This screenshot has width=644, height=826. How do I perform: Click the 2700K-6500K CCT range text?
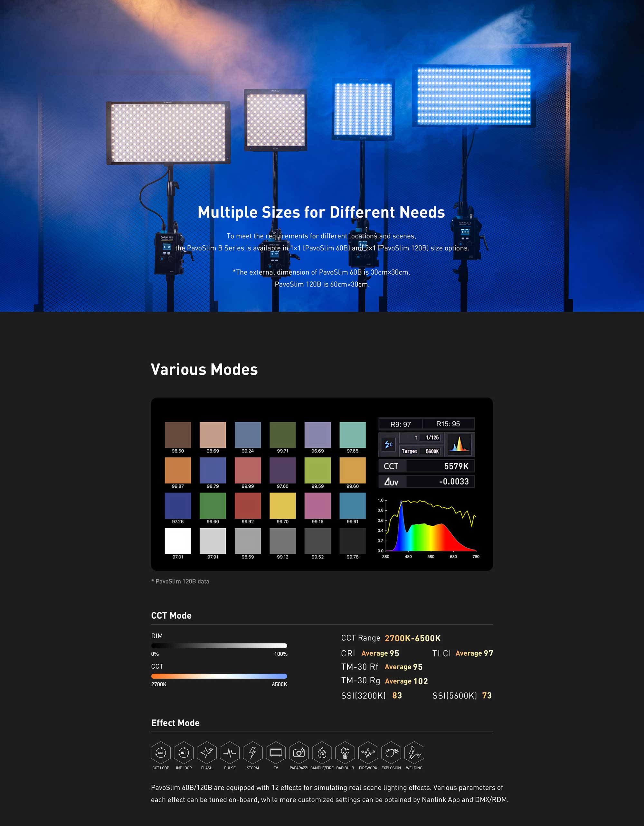pyautogui.click(x=413, y=638)
